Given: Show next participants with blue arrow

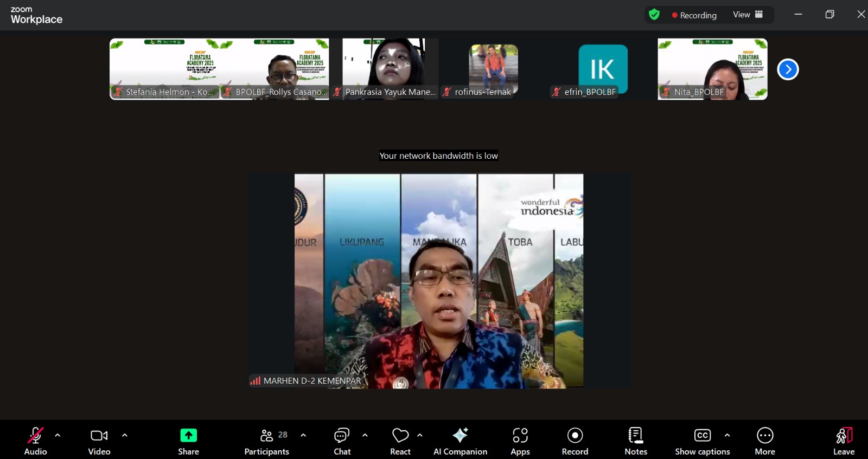Looking at the screenshot, I should click(x=788, y=69).
